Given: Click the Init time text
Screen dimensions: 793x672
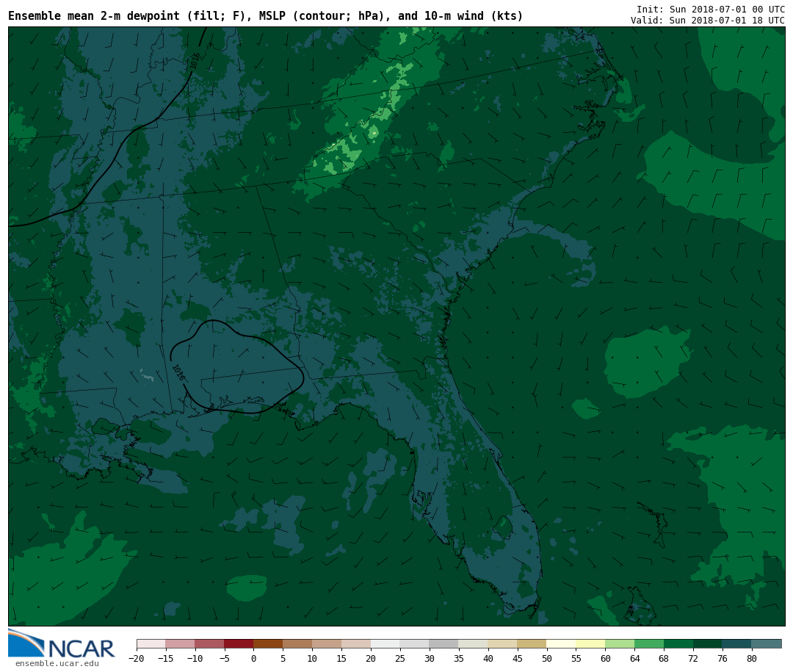Looking at the screenshot, I should pos(710,9).
